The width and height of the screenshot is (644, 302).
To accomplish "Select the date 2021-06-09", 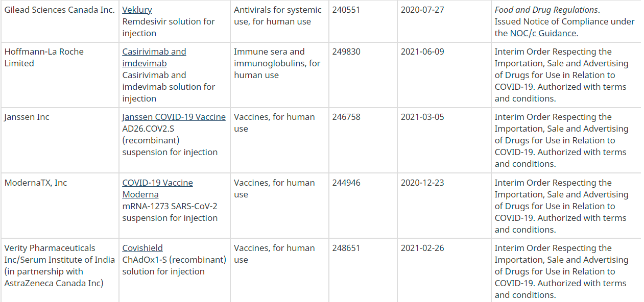I will point(422,52).
